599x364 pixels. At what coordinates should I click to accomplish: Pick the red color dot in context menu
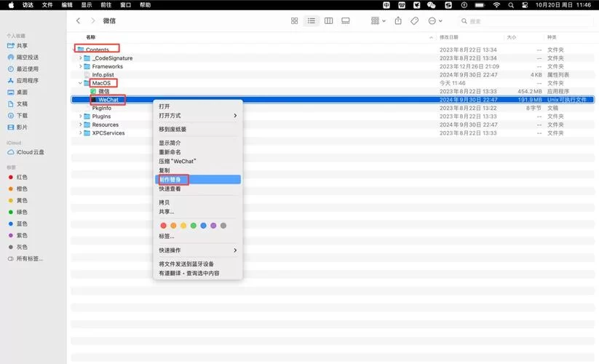pos(164,226)
